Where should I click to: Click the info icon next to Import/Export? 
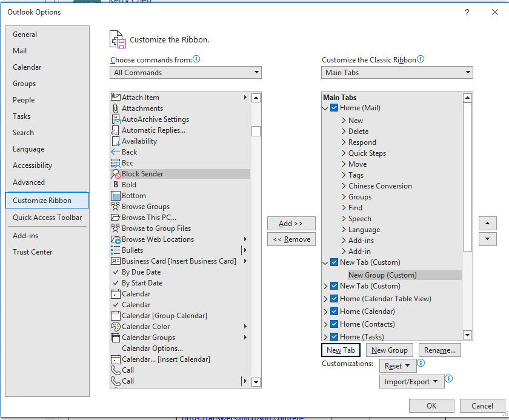(x=448, y=378)
